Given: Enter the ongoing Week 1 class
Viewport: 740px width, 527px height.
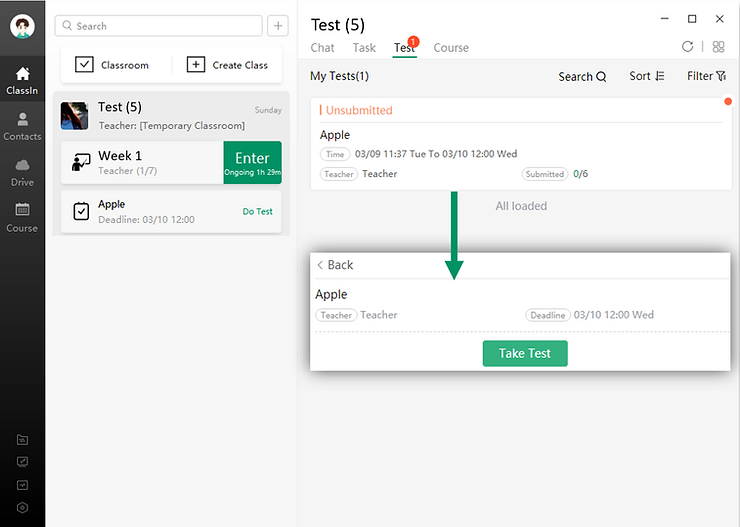Looking at the screenshot, I should pyautogui.click(x=252, y=163).
